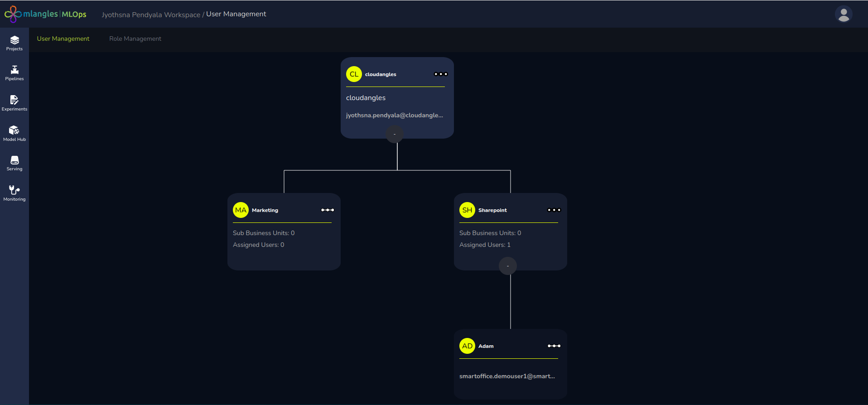Click the mlangles MLOps logo
868x405 pixels.
(45, 14)
